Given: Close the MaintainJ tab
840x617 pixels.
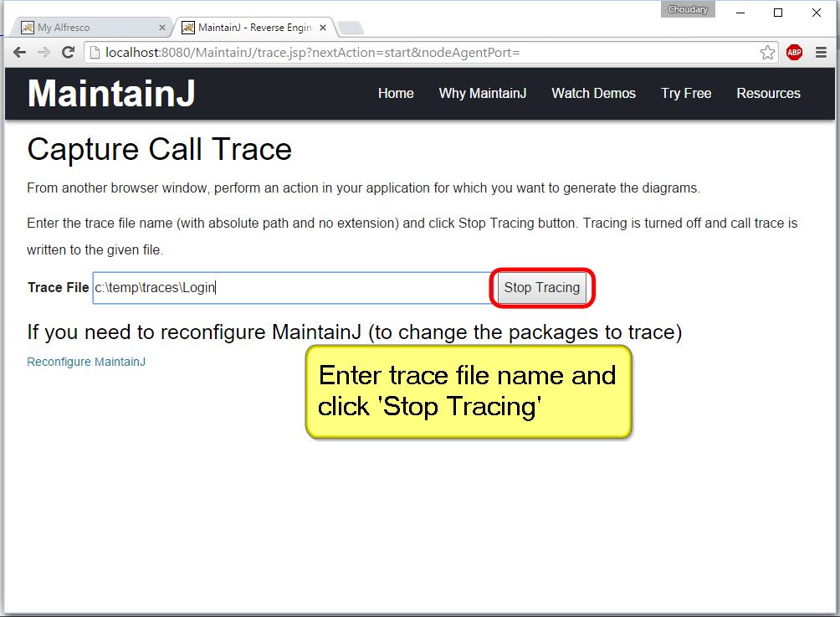Looking at the screenshot, I should click(323, 28).
